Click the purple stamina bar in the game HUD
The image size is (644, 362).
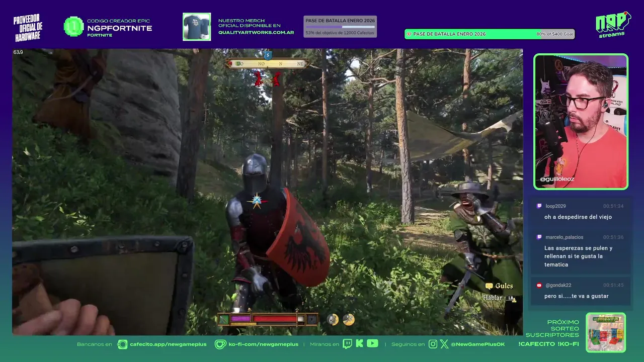pos(240,319)
